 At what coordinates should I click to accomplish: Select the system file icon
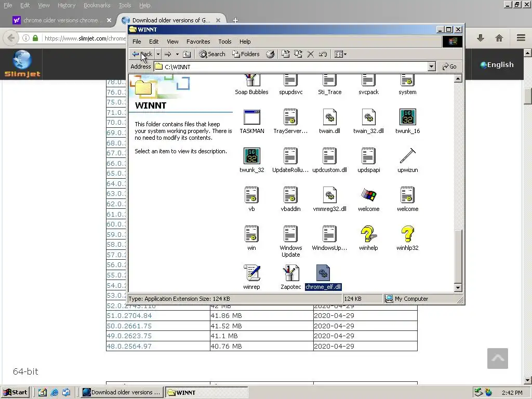407,85
